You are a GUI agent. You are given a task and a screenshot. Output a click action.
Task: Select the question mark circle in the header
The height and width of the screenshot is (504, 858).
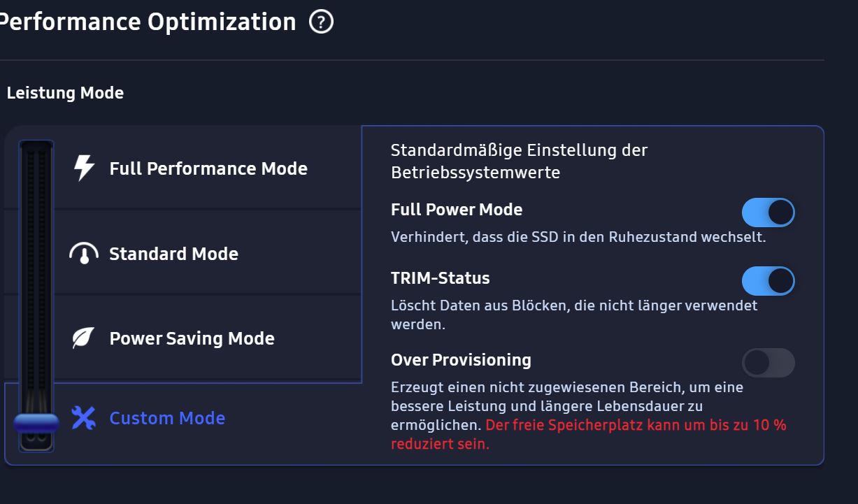pos(321,22)
